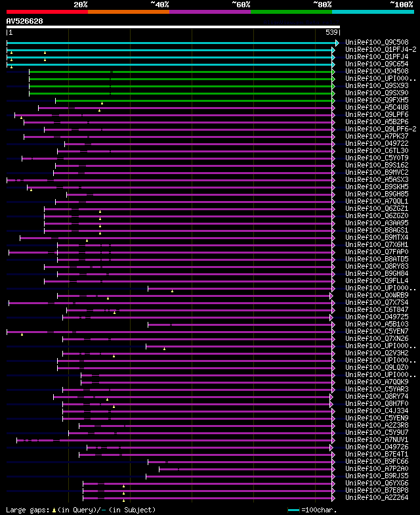Click the UniRef100_B9MTX4 label

coord(377,238)
